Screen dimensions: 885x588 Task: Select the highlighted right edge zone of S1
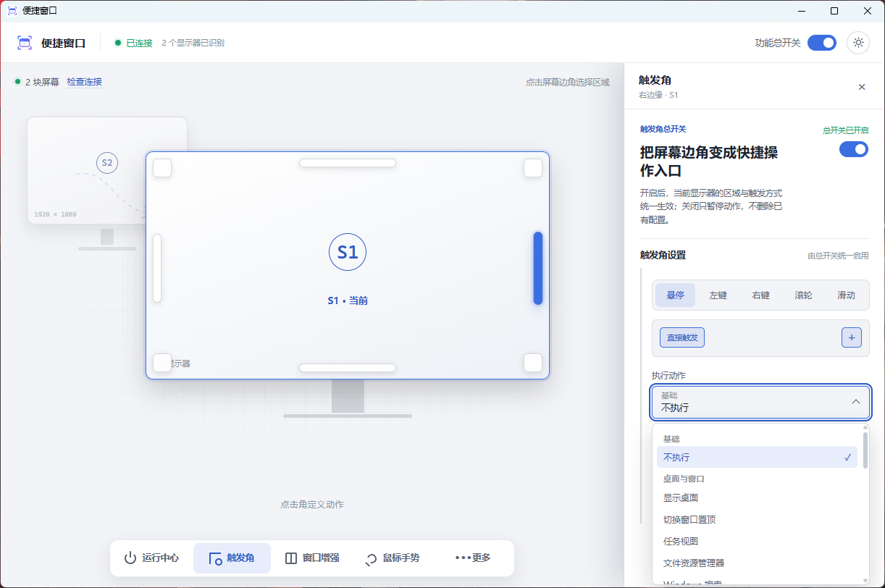pos(538,268)
